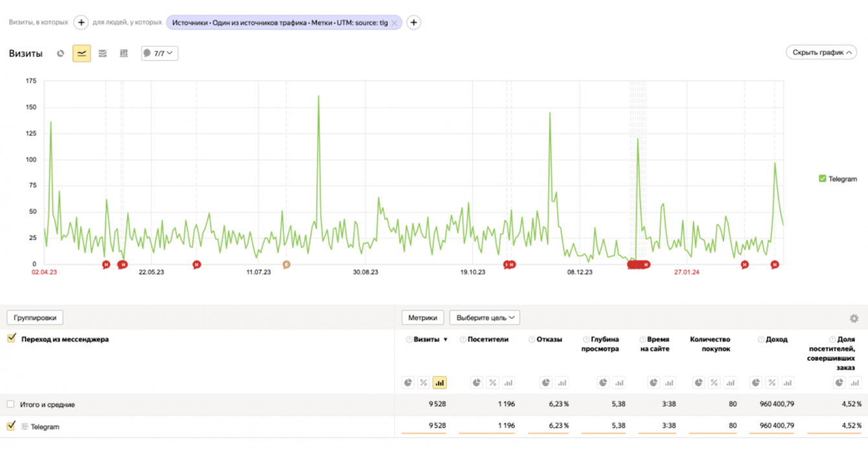Image resolution: width=868 pixels, height=450 pixels.
Task: Click percent icon under Доход column
Action: (771, 383)
